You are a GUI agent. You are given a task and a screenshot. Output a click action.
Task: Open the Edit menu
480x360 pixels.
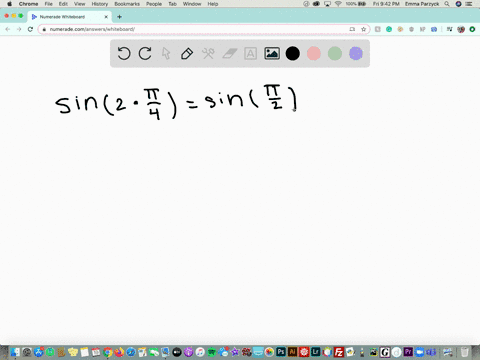(63, 4)
